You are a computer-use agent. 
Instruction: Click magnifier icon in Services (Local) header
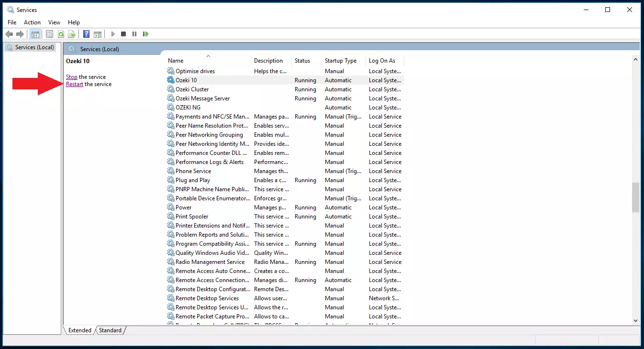[72, 49]
